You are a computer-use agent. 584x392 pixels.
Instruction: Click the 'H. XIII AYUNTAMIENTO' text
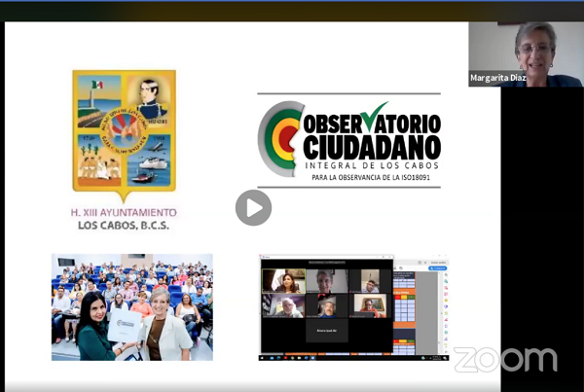124,213
